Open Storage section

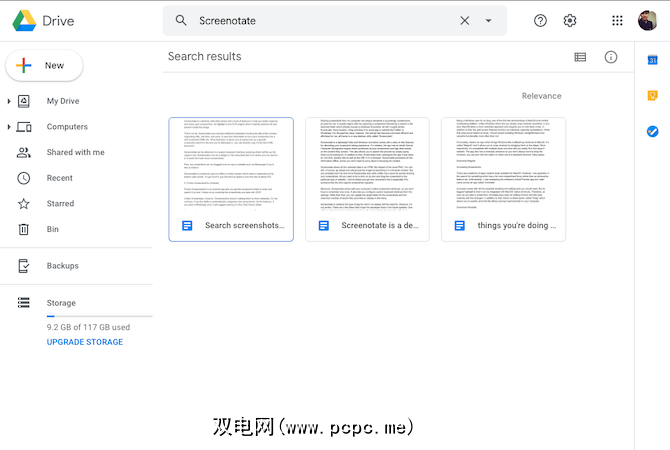pos(61,303)
